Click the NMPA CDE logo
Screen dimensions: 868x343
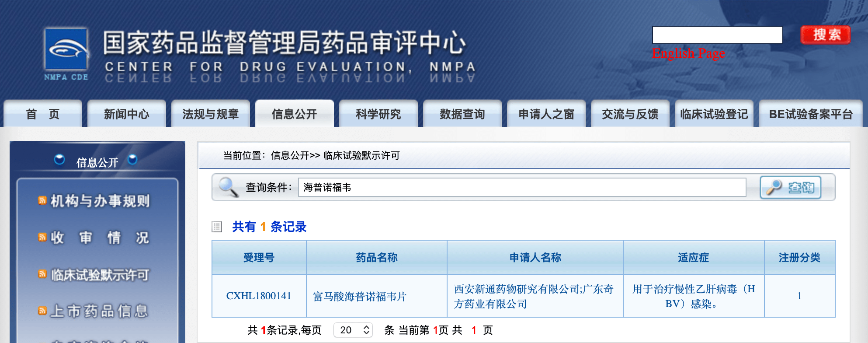(66, 54)
